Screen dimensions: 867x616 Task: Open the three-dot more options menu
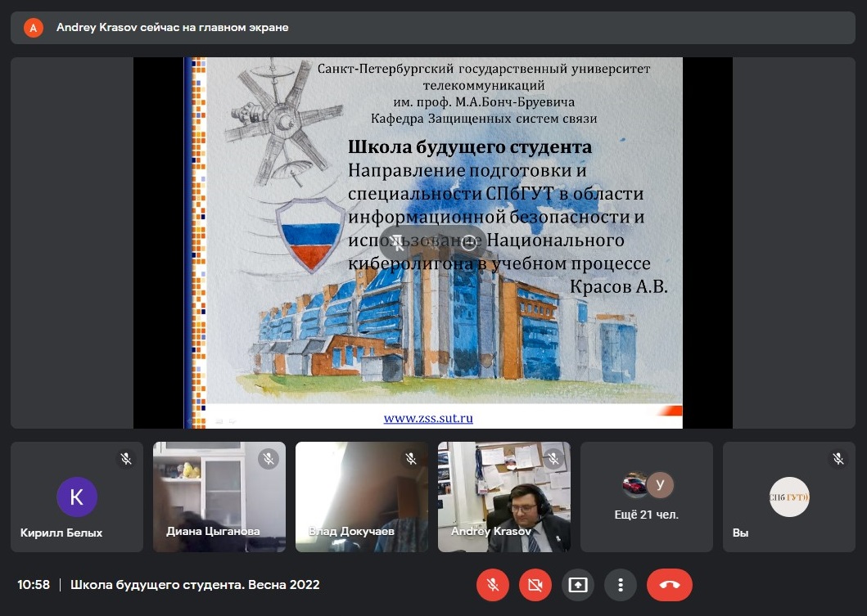(x=621, y=585)
